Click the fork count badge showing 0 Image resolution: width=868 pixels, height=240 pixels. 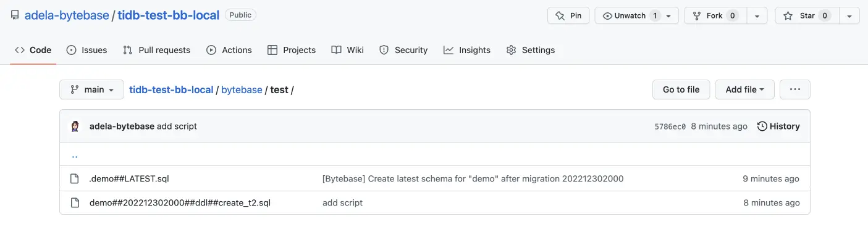click(x=733, y=16)
